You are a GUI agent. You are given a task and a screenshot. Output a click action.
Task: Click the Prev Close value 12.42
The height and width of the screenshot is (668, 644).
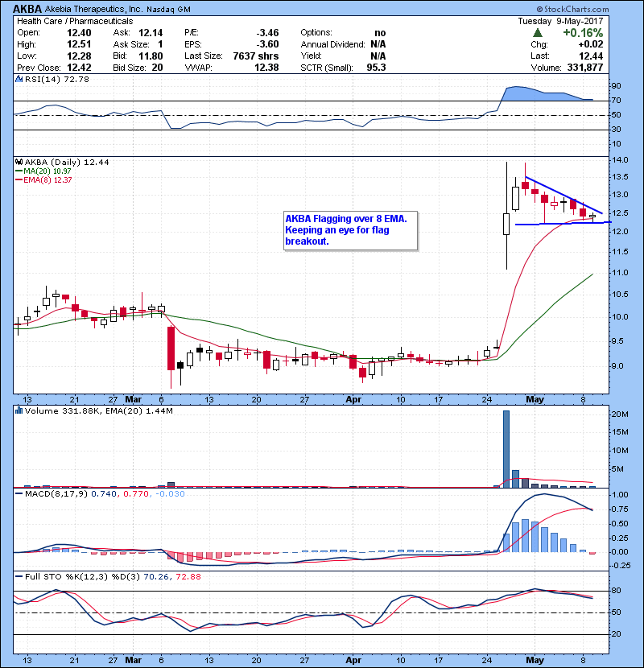click(79, 68)
